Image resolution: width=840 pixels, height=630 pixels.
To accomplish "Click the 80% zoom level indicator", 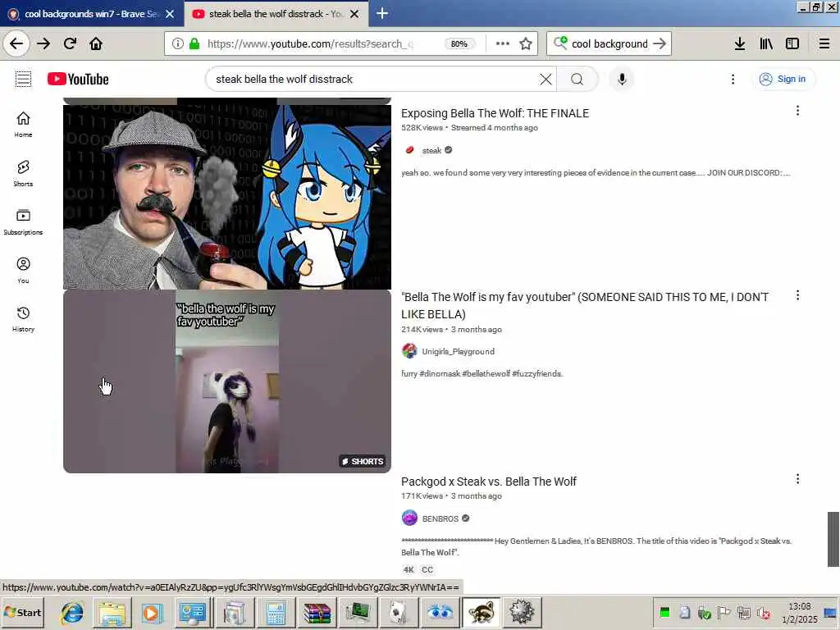I will (459, 44).
